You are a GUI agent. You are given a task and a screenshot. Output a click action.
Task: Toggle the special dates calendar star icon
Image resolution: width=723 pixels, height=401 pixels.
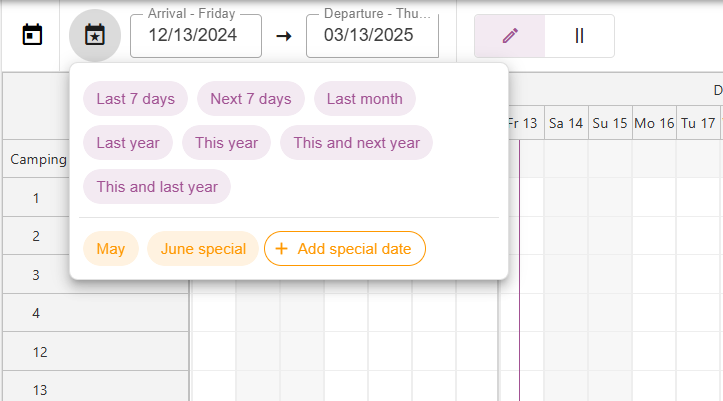point(95,35)
